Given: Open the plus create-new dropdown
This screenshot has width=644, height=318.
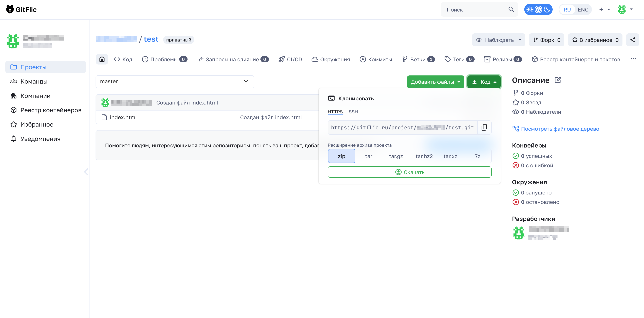Looking at the screenshot, I should tap(605, 9).
